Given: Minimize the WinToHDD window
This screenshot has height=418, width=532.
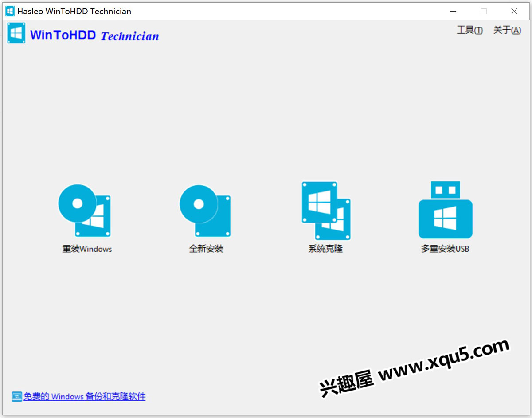Looking at the screenshot, I should click(453, 11).
